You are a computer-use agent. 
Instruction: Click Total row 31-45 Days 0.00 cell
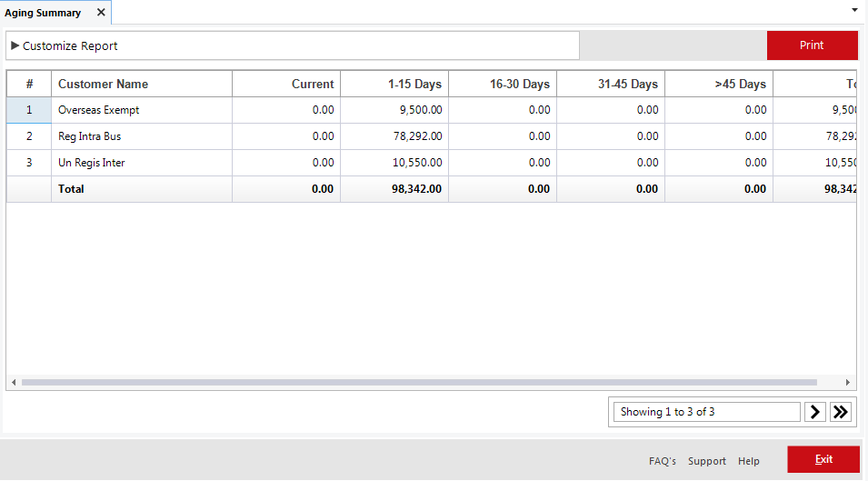click(x=611, y=189)
